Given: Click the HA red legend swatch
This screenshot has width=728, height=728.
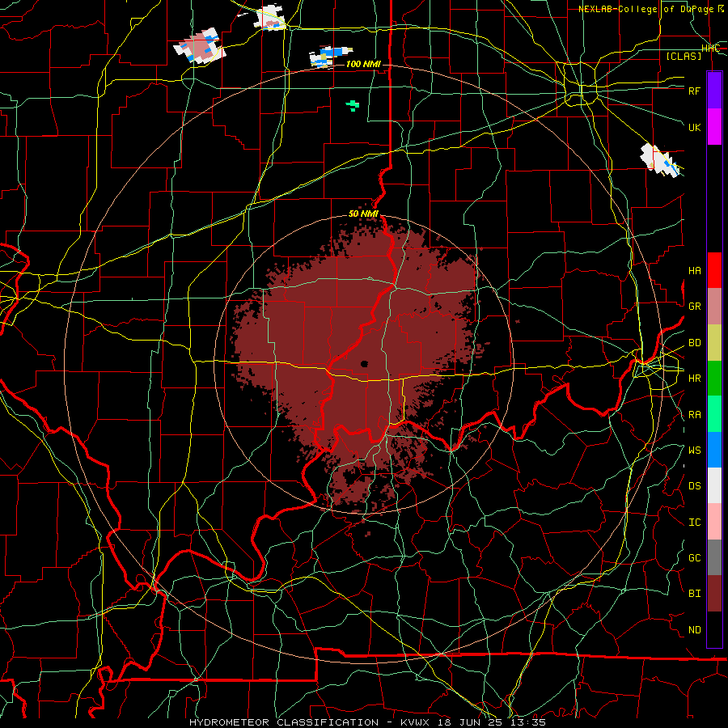Looking at the screenshot, I should point(714,270).
